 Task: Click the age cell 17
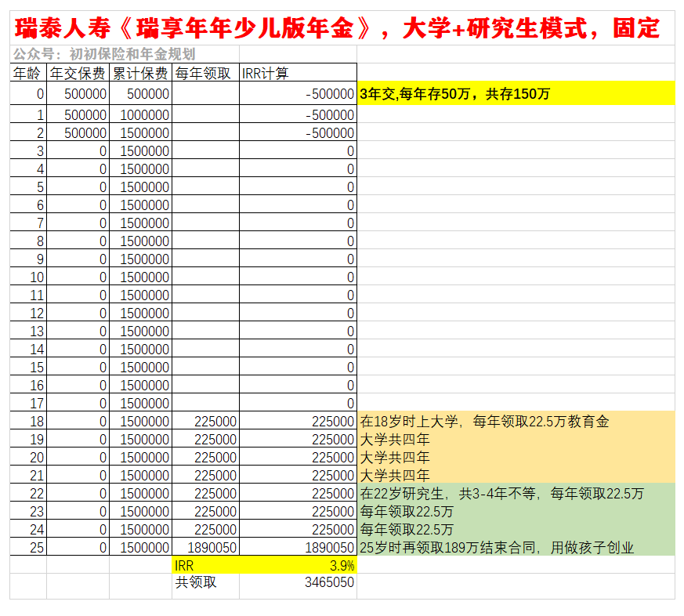point(28,402)
